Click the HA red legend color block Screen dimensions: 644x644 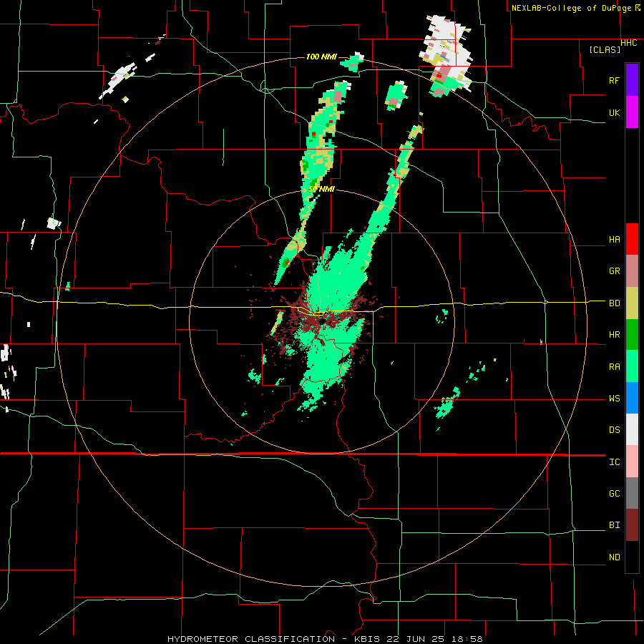pos(632,239)
